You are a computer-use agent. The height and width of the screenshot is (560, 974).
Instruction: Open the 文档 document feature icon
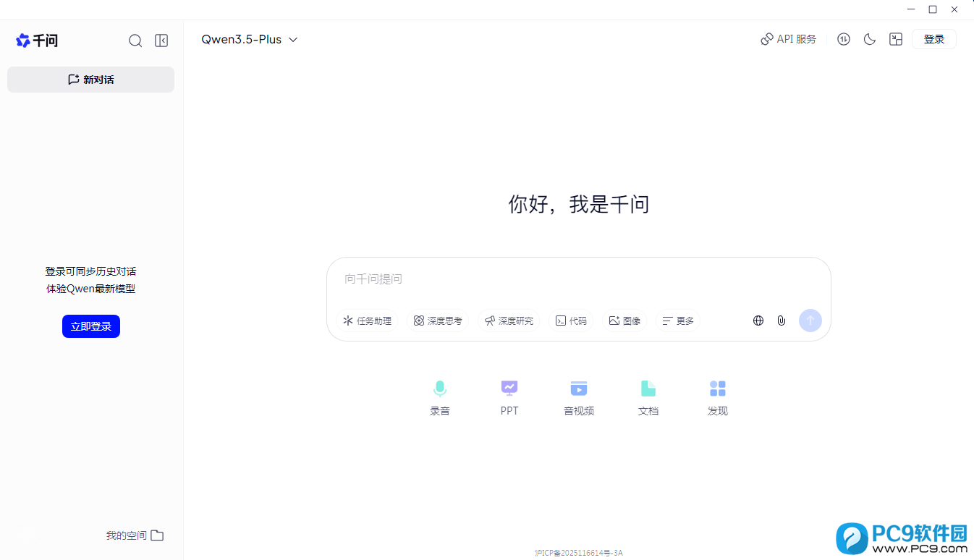coord(648,389)
